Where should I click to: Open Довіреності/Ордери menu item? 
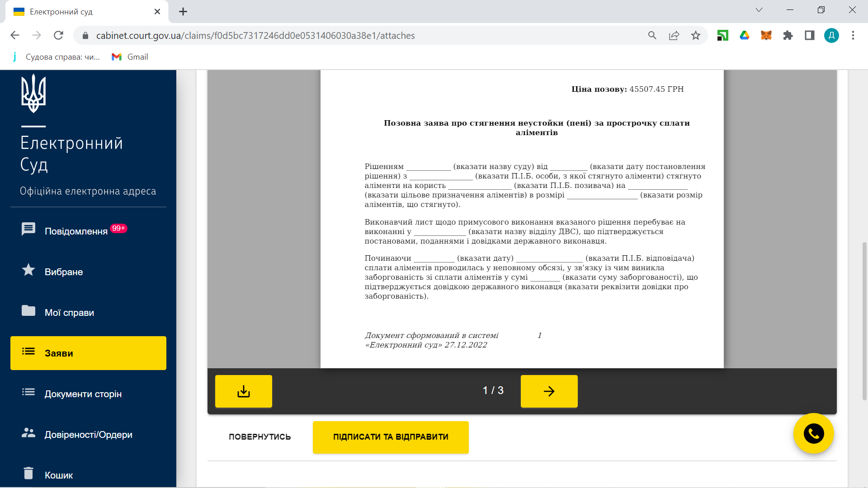88,434
